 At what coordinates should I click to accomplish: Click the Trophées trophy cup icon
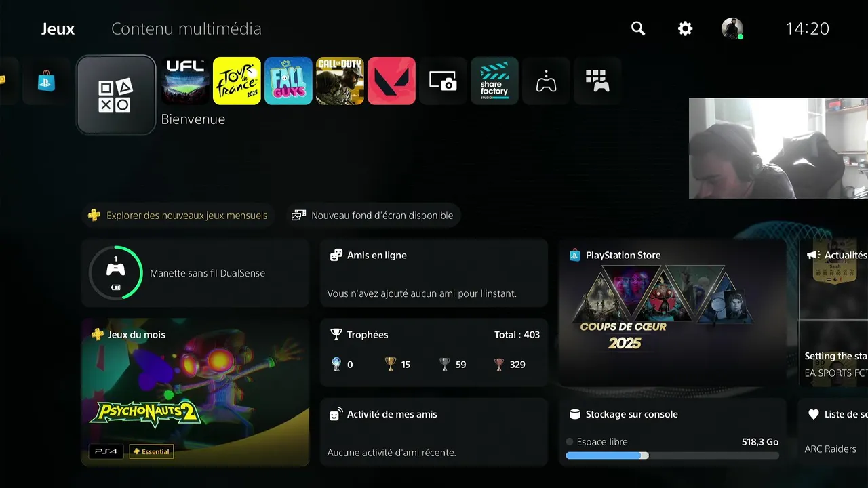click(336, 334)
